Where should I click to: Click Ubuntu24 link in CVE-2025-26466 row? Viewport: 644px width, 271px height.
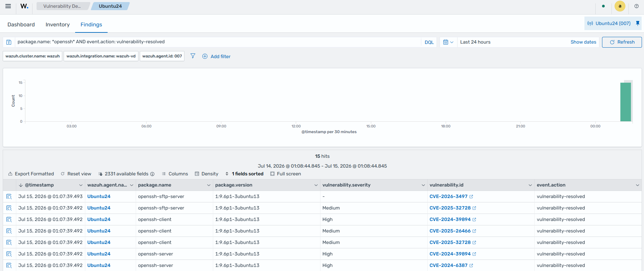coord(99,231)
